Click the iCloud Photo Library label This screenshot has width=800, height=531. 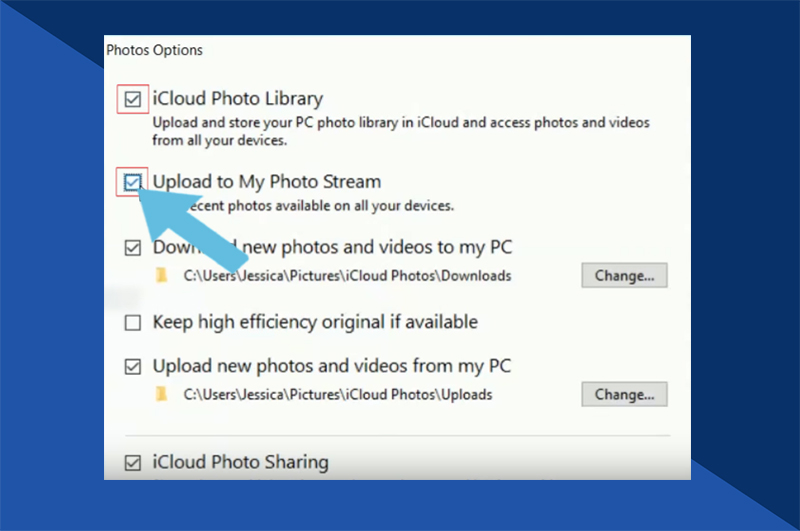pyautogui.click(x=238, y=98)
